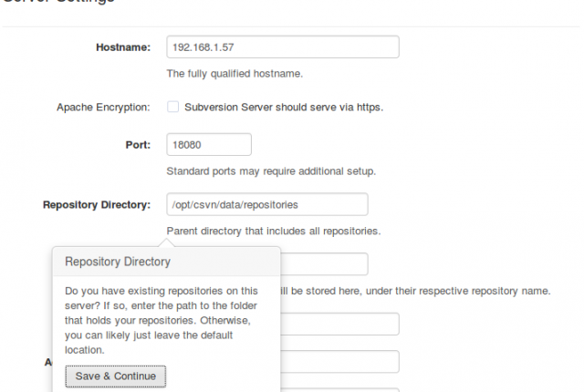Image resolution: width=584 pixels, height=392 pixels.
Task: Click the Hostname field containing 192.168.1.57
Action: pyautogui.click(x=283, y=46)
